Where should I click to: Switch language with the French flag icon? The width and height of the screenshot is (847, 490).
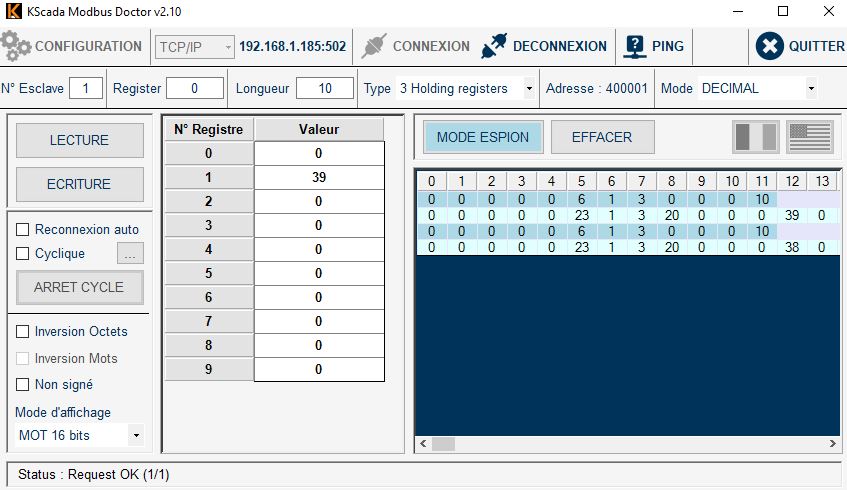755,137
